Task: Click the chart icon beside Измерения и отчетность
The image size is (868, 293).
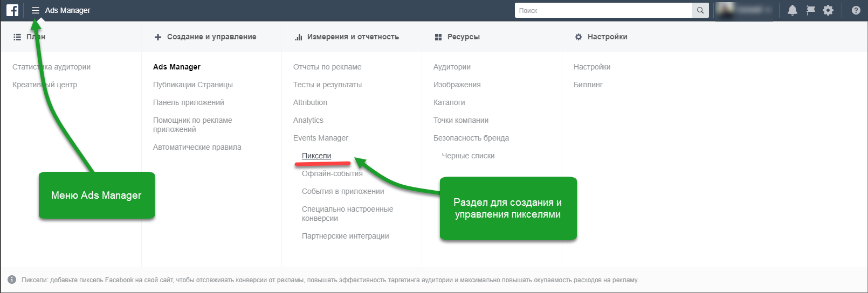Action: tap(298, 37)
